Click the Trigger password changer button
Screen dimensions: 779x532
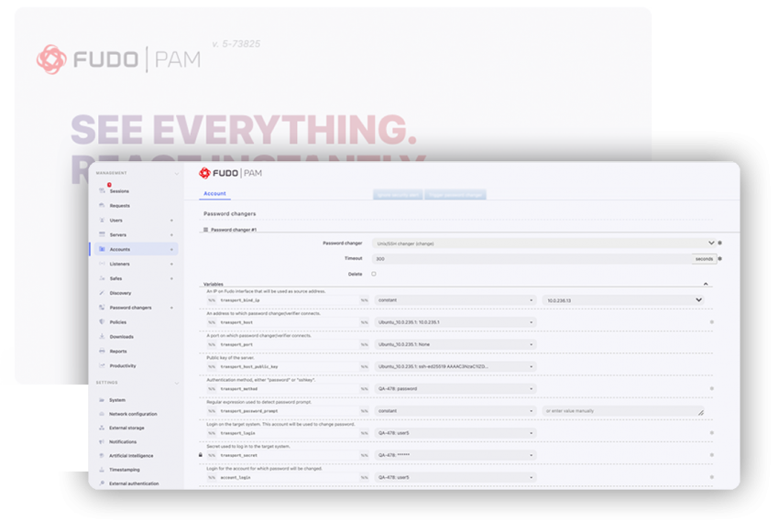pyautogui.click(x=455, y=195)
